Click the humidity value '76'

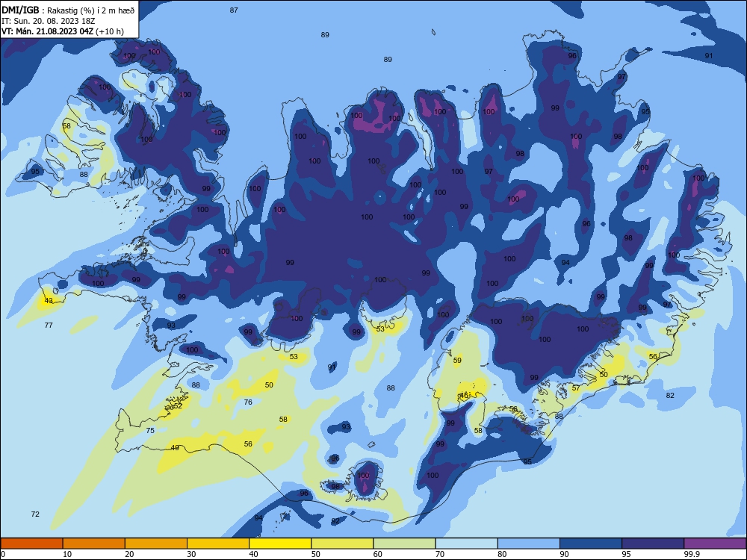coord(248,402)
